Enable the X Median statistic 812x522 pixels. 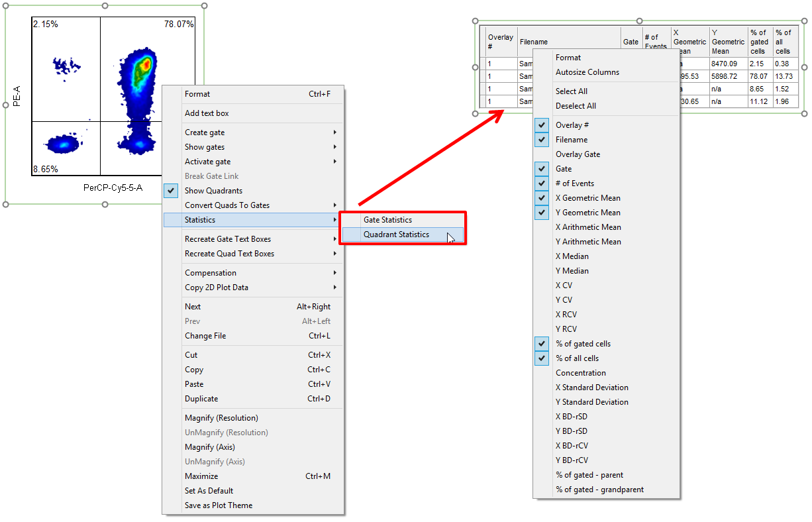[x=572, y=256]
